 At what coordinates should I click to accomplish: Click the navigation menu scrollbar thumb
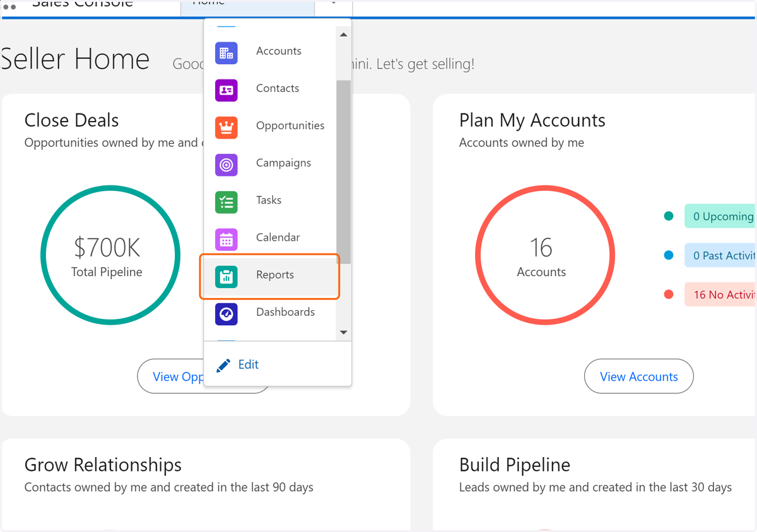tap(343, 171)
